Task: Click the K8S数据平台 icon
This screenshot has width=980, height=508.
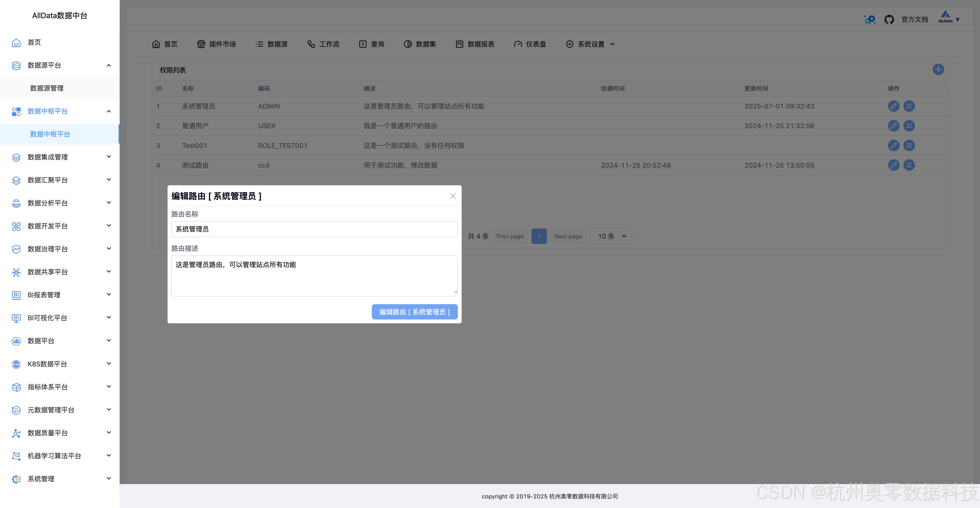Action: tap(16, 364)
